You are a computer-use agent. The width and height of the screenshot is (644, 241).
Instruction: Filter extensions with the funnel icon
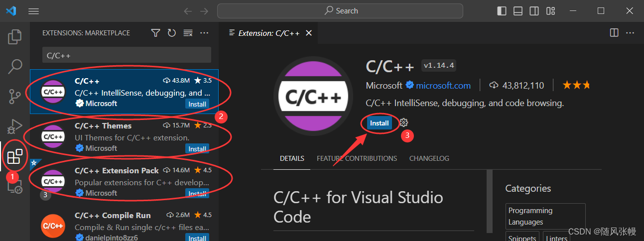click(x=156, y=33)
